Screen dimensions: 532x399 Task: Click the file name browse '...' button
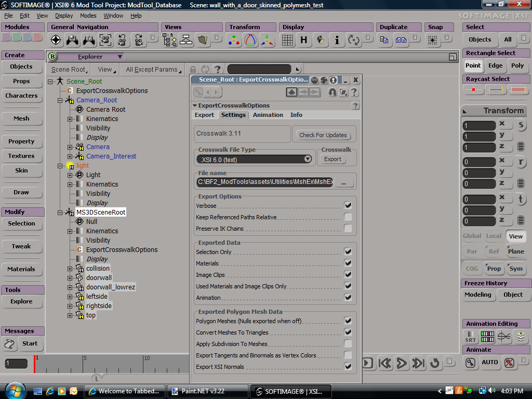[x=344, y=182]
